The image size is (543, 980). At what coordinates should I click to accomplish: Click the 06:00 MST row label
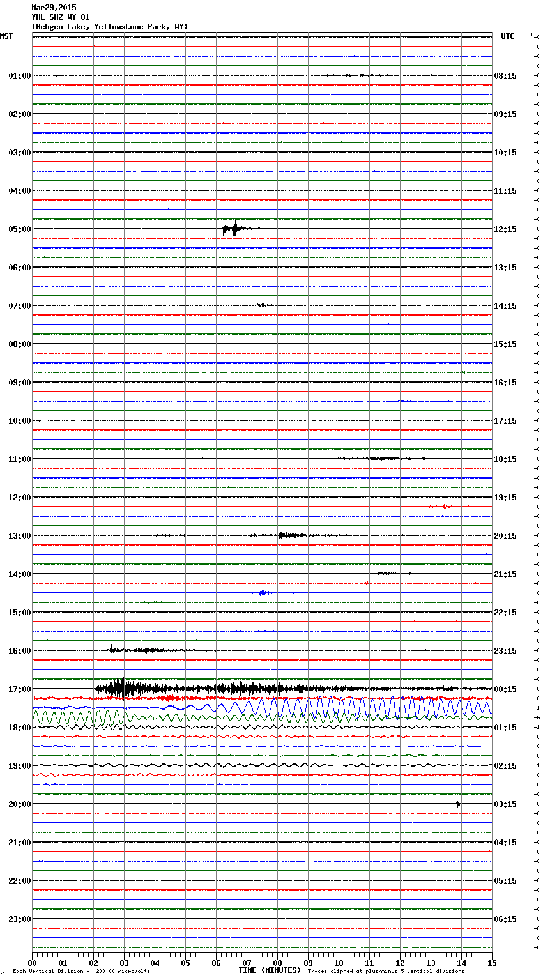(x=19, y=268)
